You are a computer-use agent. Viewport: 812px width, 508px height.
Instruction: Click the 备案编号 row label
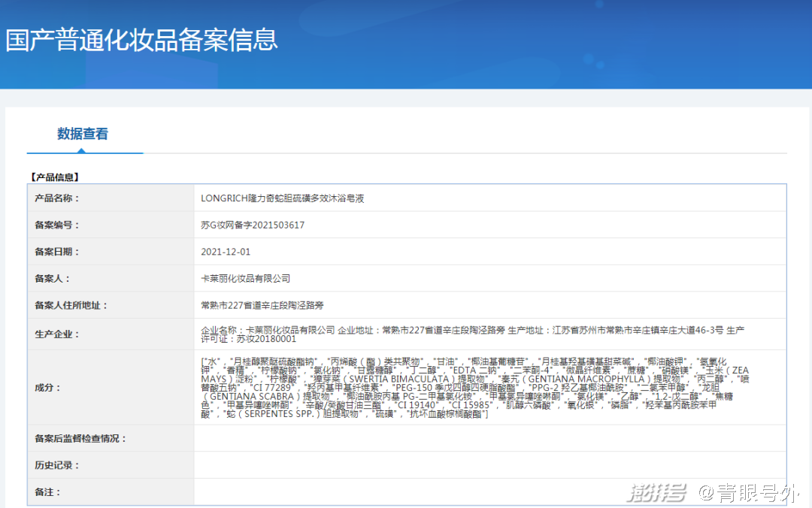(57, 225)
